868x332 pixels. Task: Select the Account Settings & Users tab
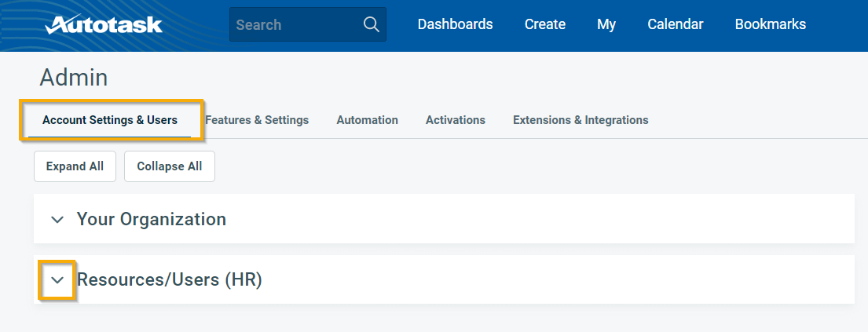tap(110, 120)
